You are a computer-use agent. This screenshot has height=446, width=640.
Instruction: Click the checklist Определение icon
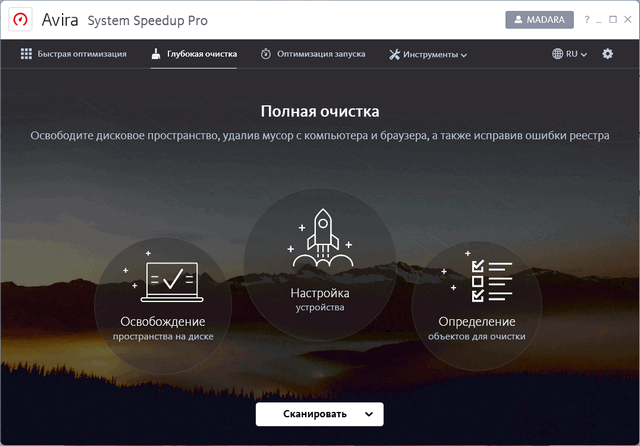(491, 282)
